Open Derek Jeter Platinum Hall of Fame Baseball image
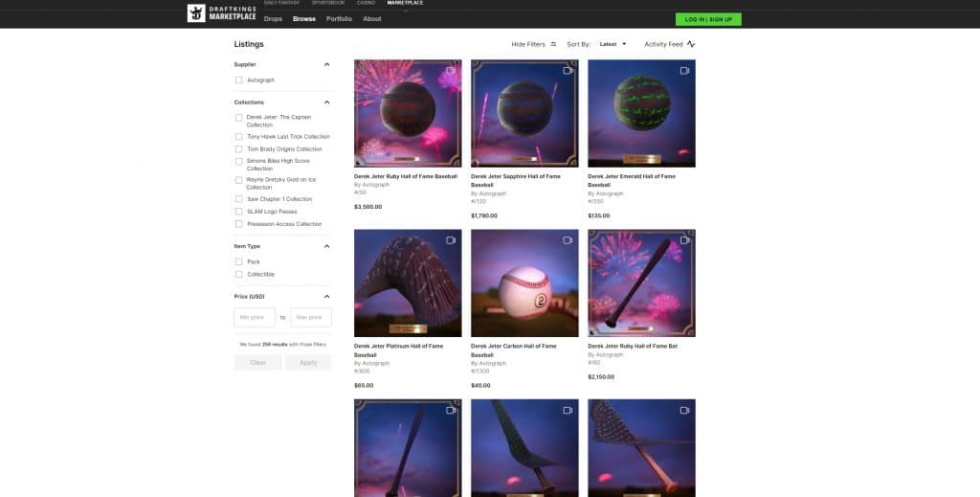Viewport: 980px width, 497px height. click(x=408, y=283)
